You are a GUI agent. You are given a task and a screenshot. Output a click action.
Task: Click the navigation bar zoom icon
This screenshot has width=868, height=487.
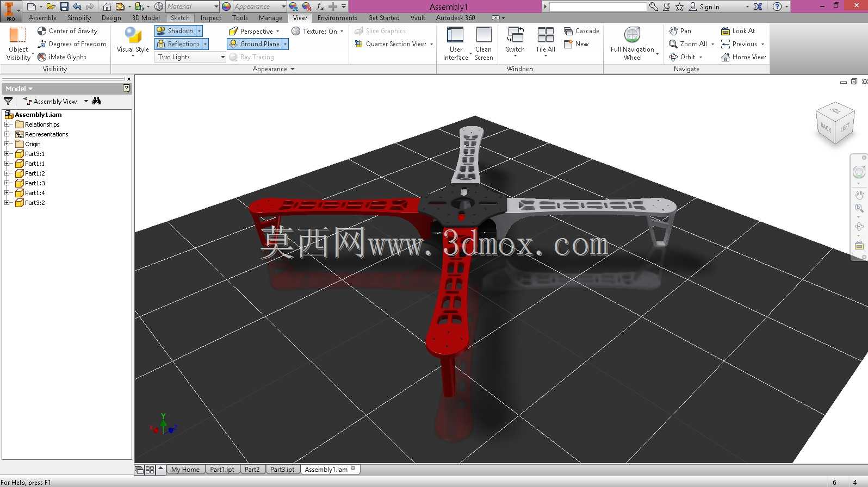pyautogui.click(x=859, y=208)
